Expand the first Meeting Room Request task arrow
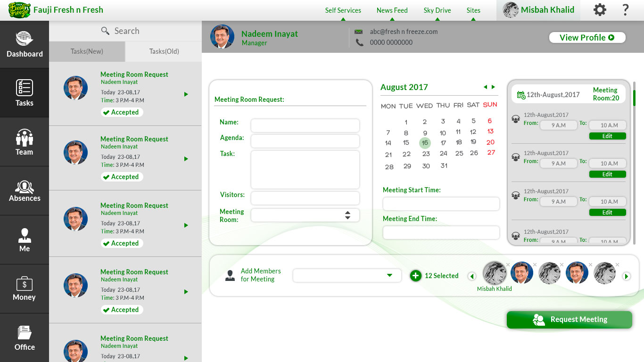The width and height of the screenshot is (644, 362). 186,94
